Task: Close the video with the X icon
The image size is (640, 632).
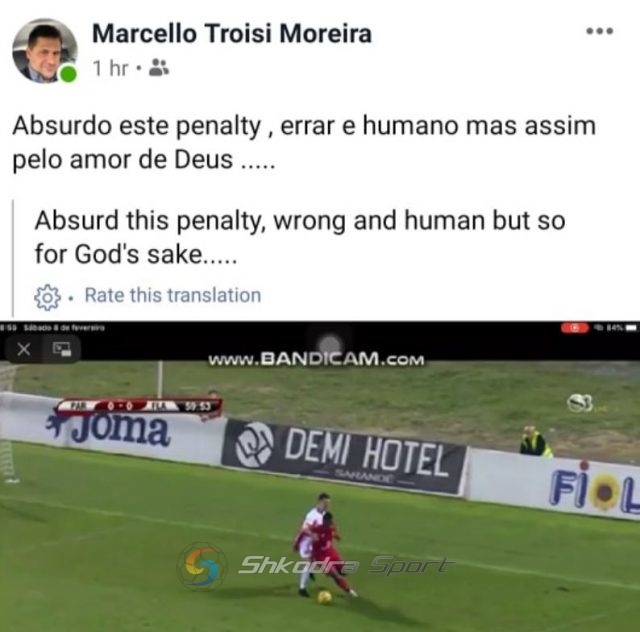Action: (23, 349)
